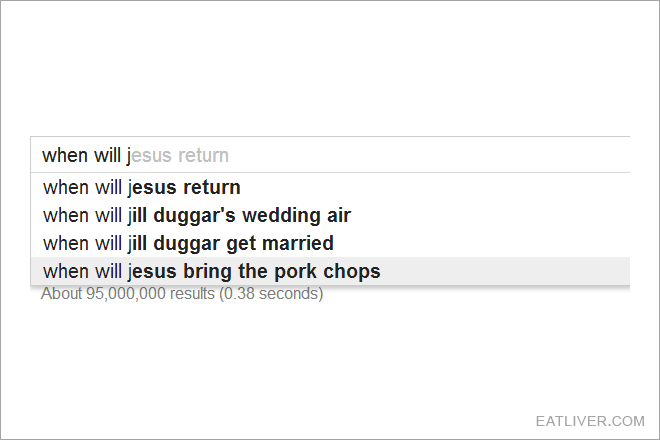Click the gray "esus return" autocomplete hint
The height and width of the screenshot is (440, 660).
pyautogui.click(x=180, y=155)
